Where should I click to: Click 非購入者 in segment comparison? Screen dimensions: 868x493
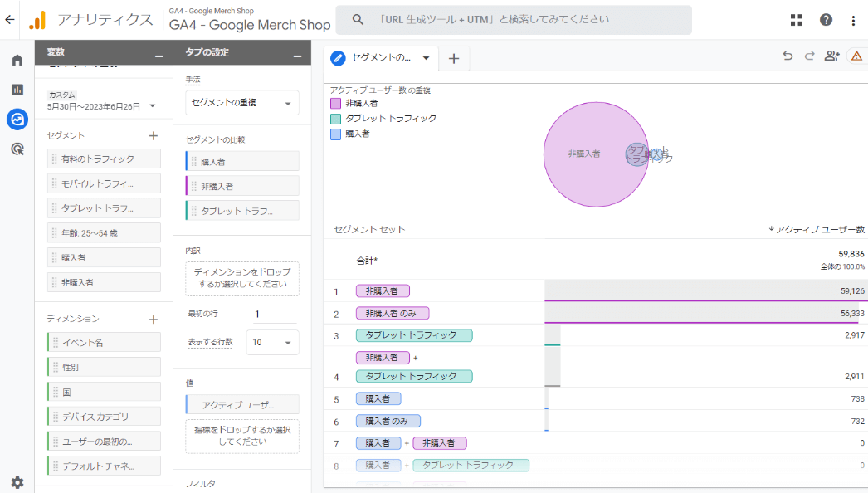(x=242, y=187)
